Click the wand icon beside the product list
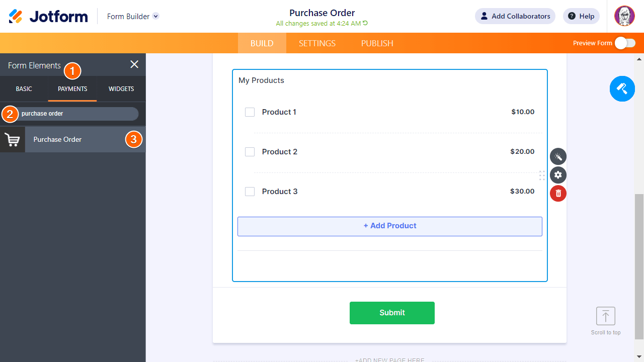This screenshot has width=644, height=362. (558, 157)
